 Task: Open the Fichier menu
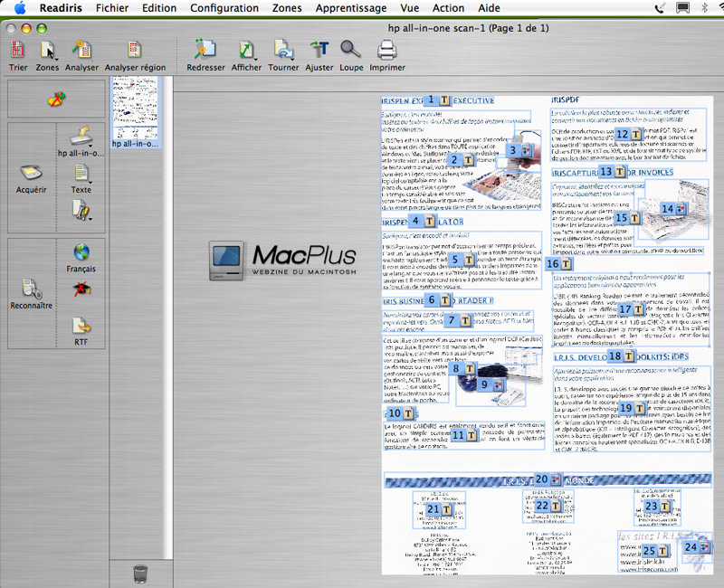point(112,8)
